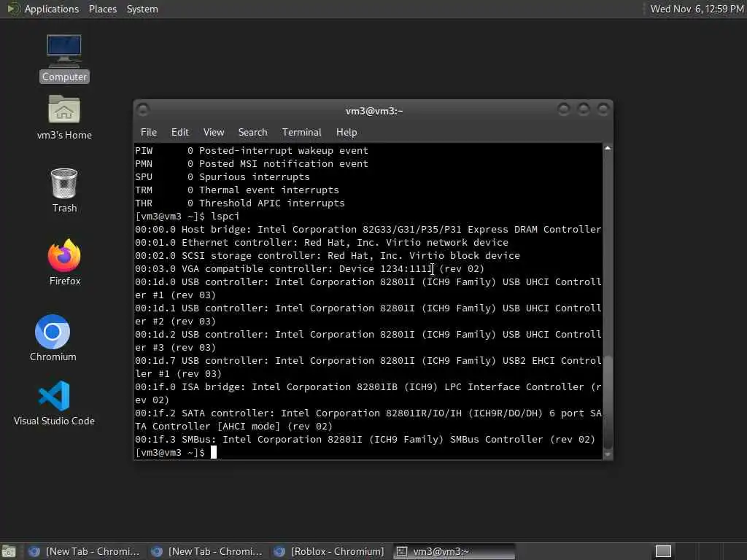Open the terminal Help menu

pyautogui.click(x=347, y=133)
